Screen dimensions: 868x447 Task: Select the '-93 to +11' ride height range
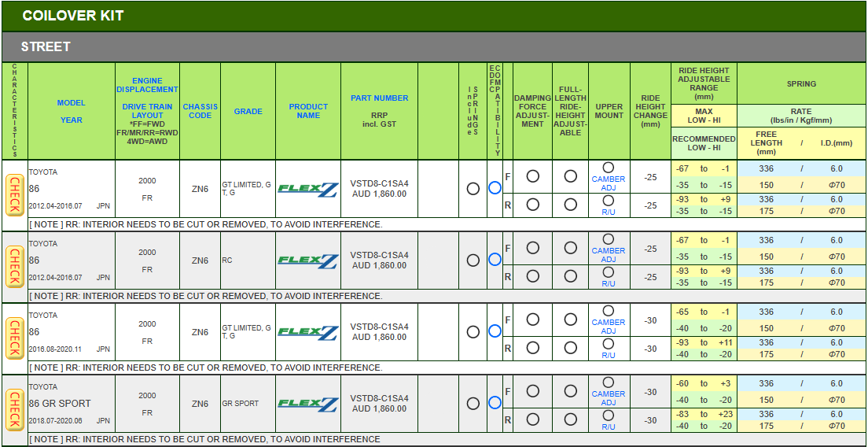pyautogui.click(x=704, y=343)
